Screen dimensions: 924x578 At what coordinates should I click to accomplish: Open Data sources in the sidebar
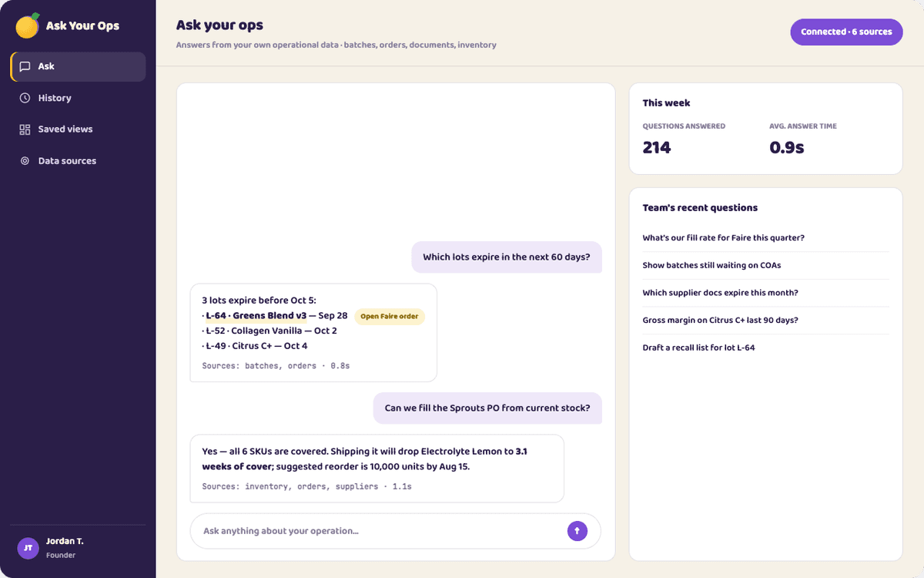[78, 161]
